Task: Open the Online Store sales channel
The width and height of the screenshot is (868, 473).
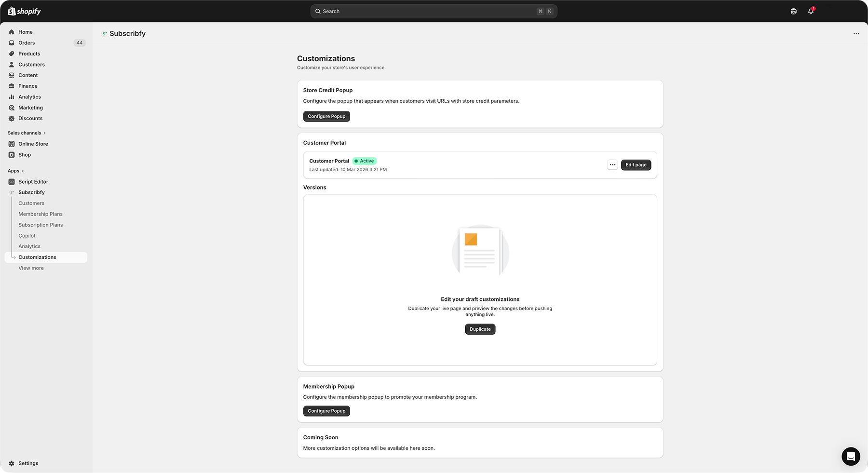Action: [x=33, y=144]
